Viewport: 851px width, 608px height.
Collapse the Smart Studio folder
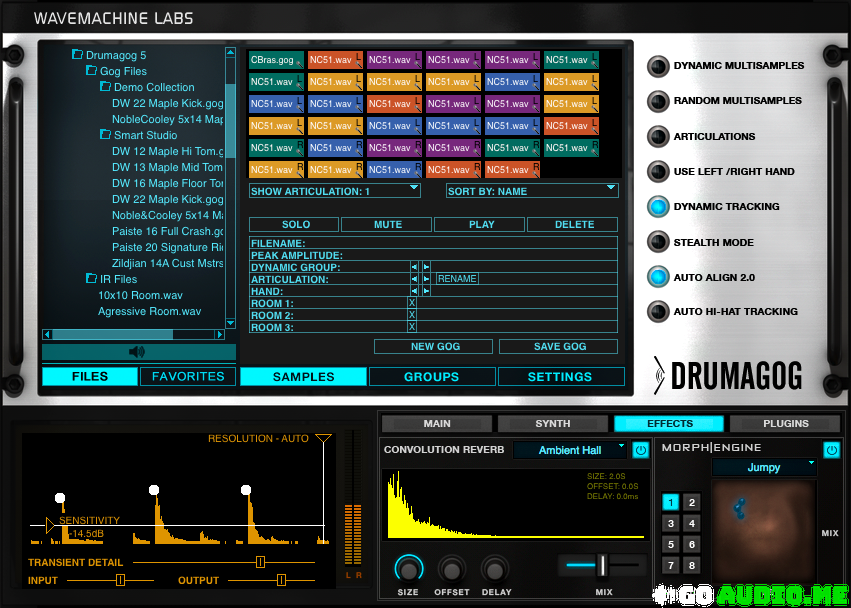click(105, 135)
